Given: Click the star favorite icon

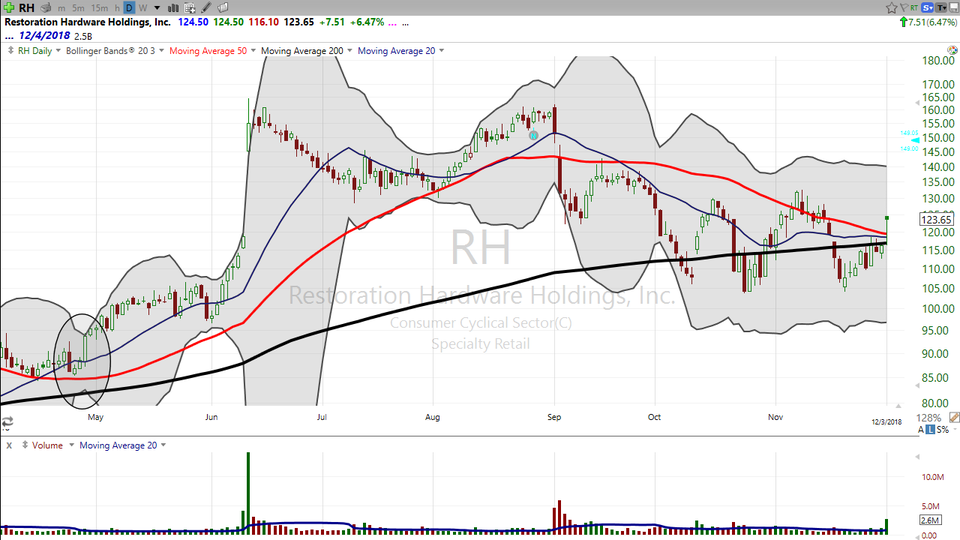Looking at the screenshot, I should [x=891, y=8].
